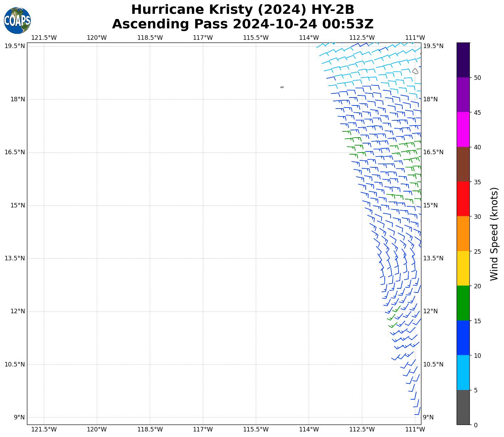Choose the dark purple above-50 knots segment
Screen dimensions: 504x437
pyautogui.click(x=463, y=60)
